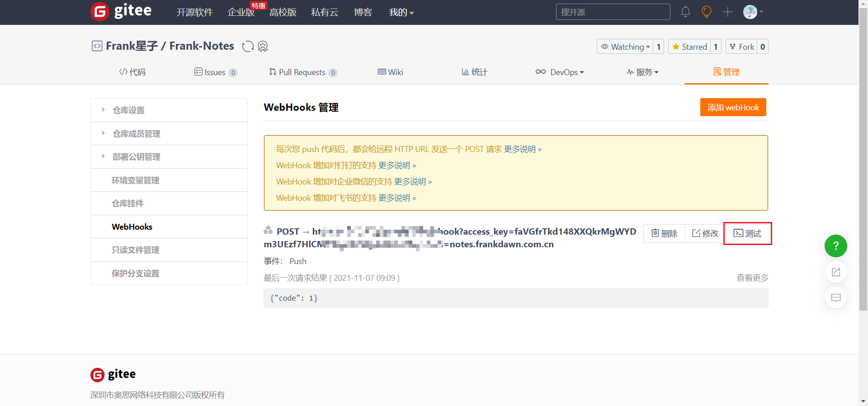Screen dimensions: 868x406
Task: Click 更多说明 link for 企业微信 support
Action: [413, 181]
